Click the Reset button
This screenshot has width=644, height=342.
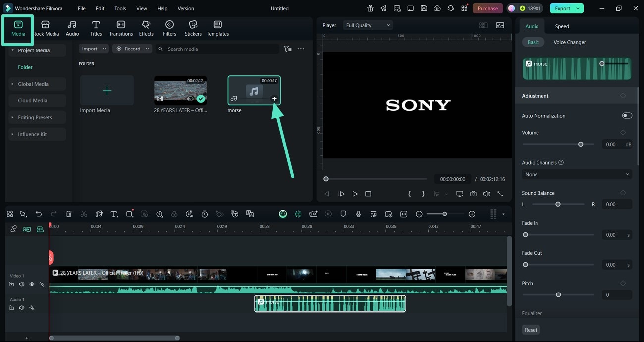tap(531, 330)
